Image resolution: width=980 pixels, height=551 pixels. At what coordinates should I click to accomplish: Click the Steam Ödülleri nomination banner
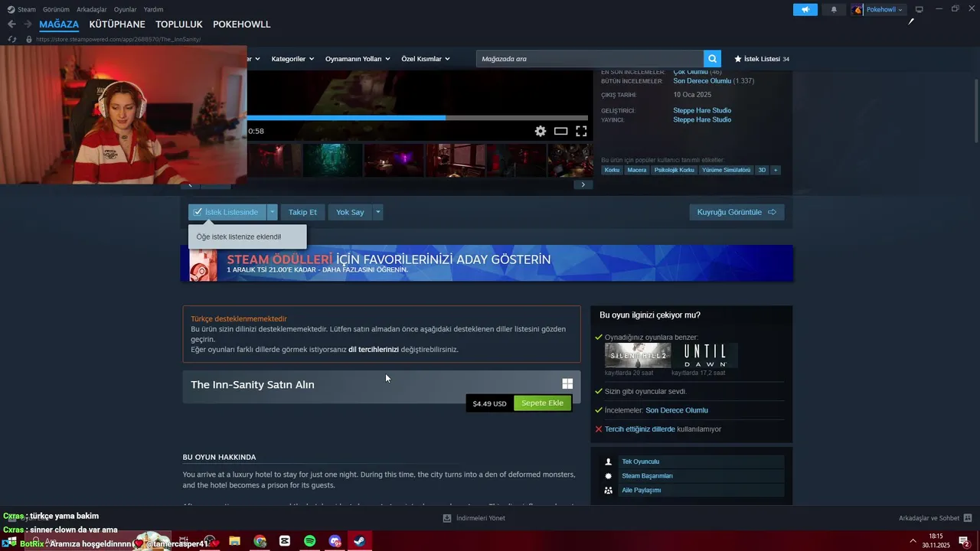tap(487, 263)
